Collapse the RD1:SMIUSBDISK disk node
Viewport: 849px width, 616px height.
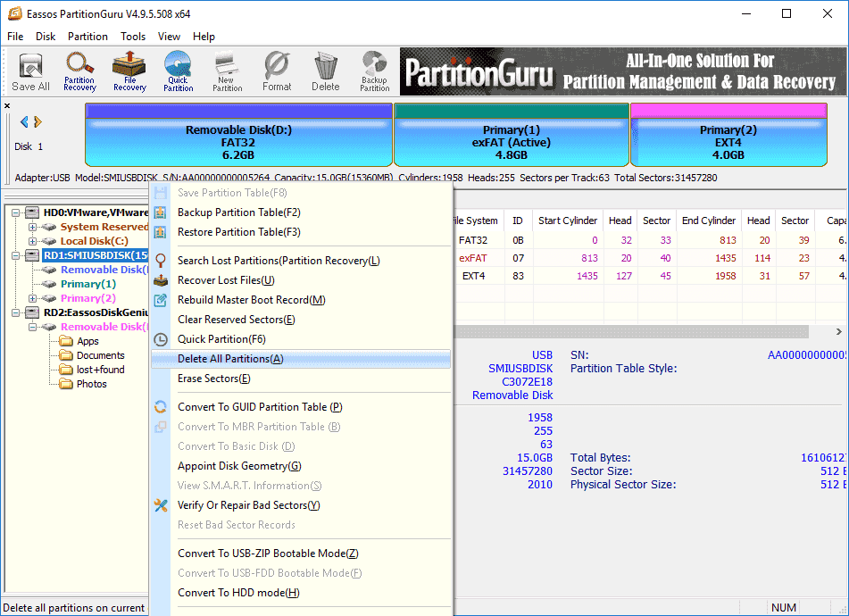click(16, 255)
